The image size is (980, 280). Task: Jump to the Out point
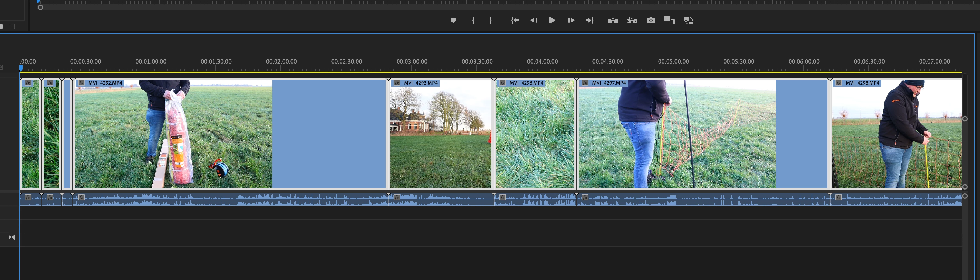click(x=590, y=20)
